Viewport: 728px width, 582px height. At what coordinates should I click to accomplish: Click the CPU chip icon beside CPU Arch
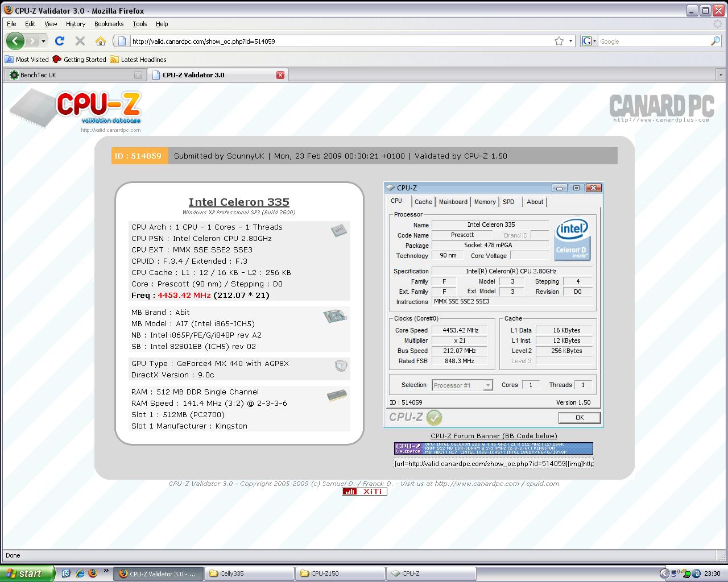pos(339,230)
